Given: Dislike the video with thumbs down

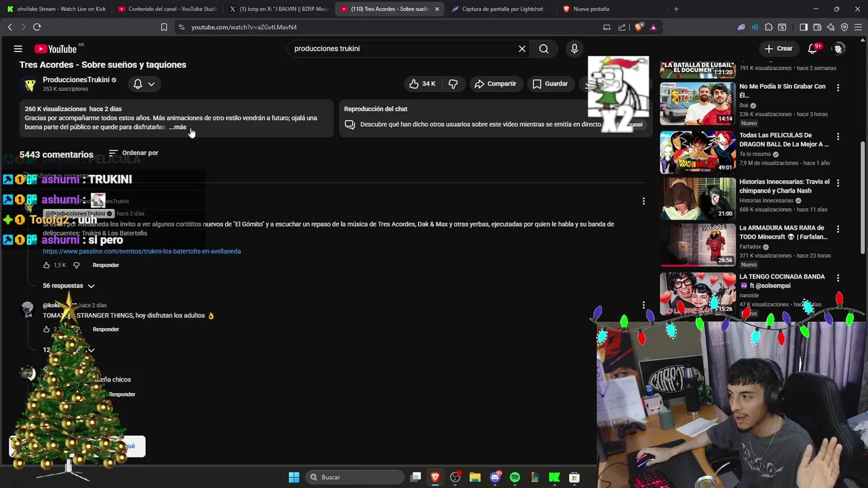Looking at the screenshot, I should coord(453,84).
